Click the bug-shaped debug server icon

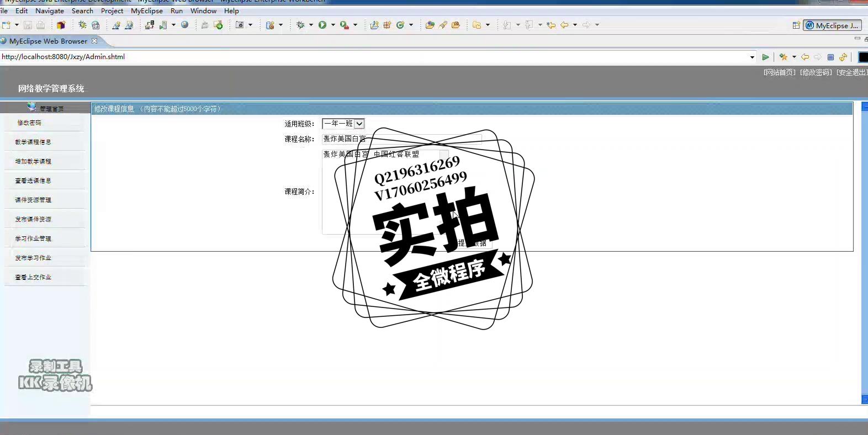(82, 25)
